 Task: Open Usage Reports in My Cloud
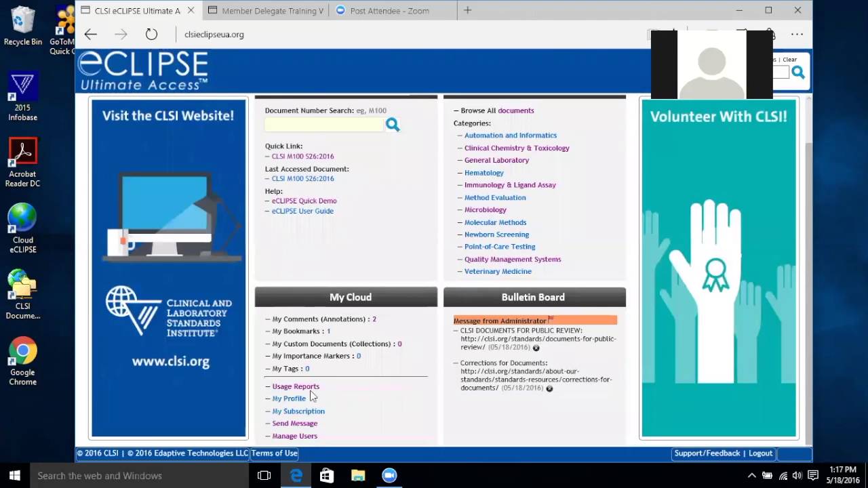point(296,386)
